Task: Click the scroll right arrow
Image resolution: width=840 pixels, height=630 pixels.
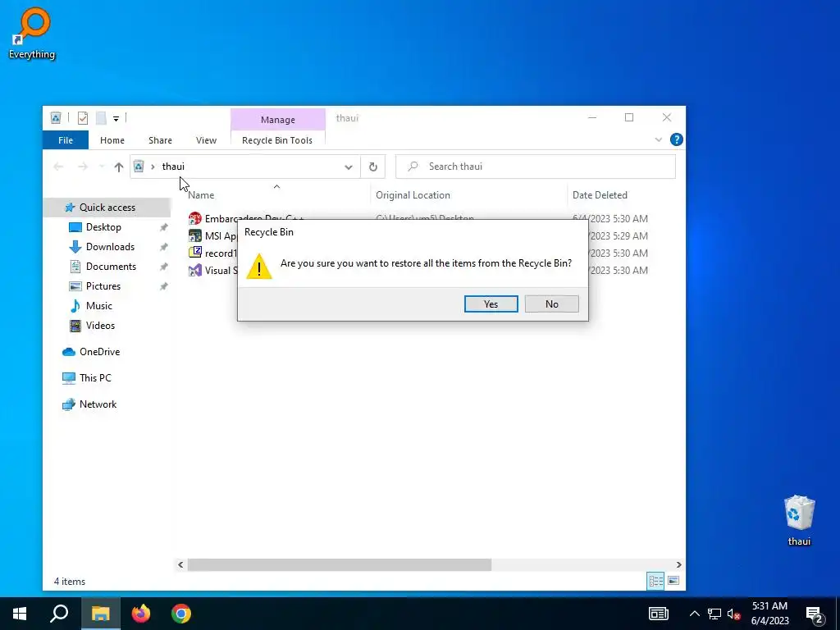Action: tap(678, 564)
